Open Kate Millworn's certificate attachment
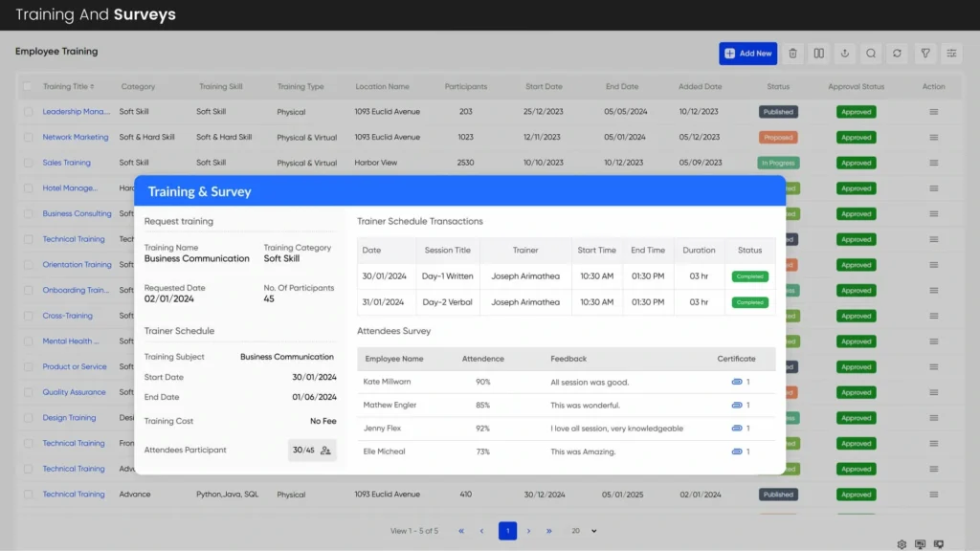This screenshot has width=980, height=551. point(737,382)
